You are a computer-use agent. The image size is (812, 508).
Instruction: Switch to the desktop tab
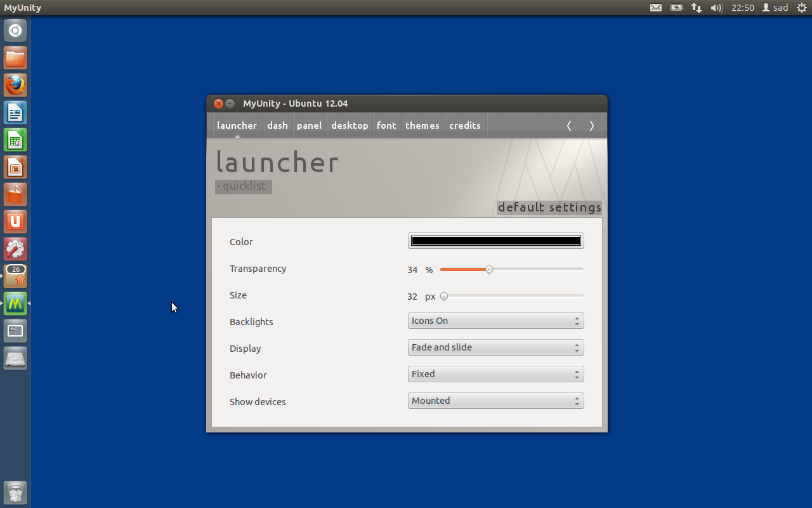350,126
